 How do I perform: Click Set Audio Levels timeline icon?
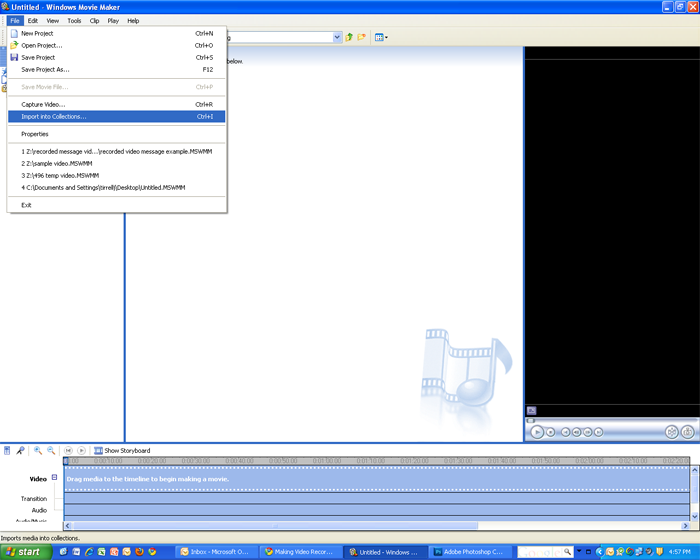tap(7, 451)
